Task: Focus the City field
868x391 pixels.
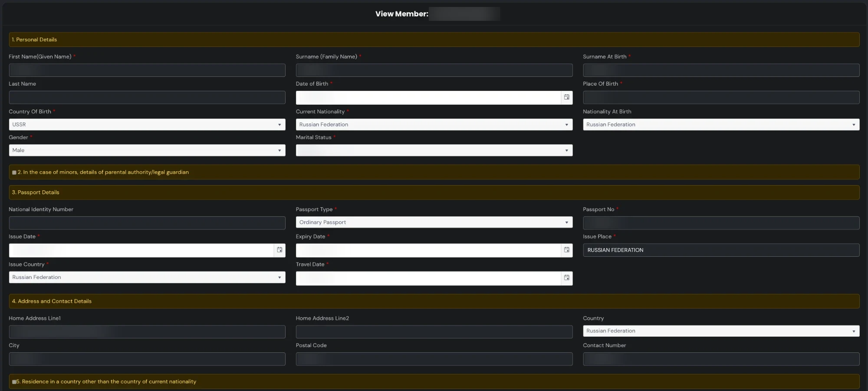Action: tap(147, 359)
